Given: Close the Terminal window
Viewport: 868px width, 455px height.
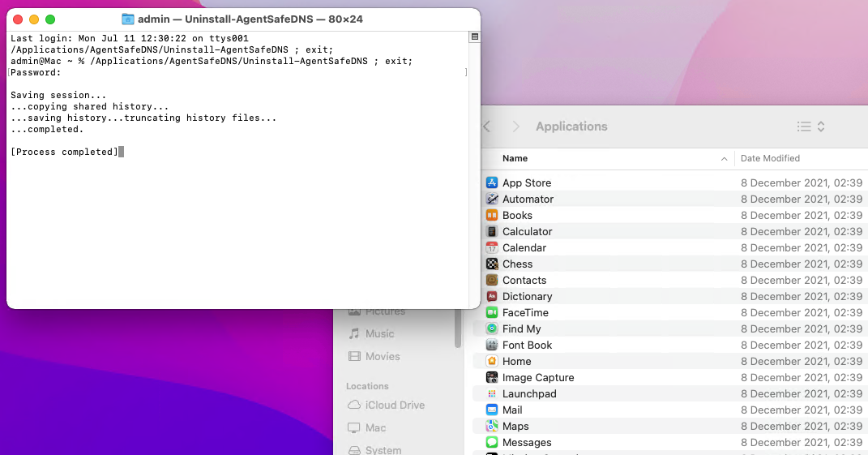Looking at the screenshot, I should click(x=18, y=19).
